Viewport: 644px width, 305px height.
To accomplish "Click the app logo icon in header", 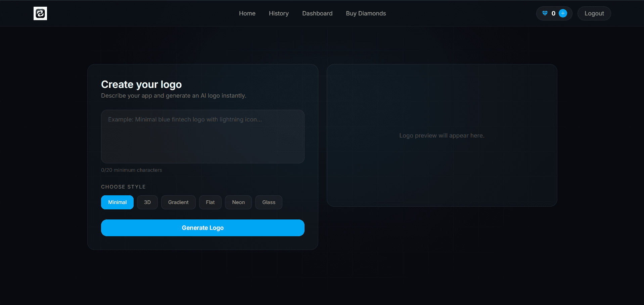I will pos(40,13).
